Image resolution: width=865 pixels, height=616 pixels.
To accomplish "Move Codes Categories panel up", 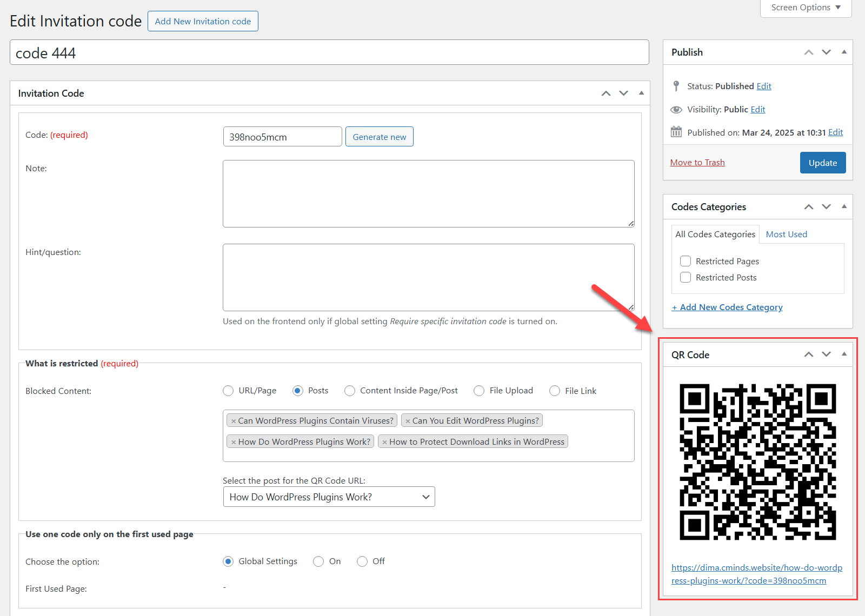I will click(809, 207).
